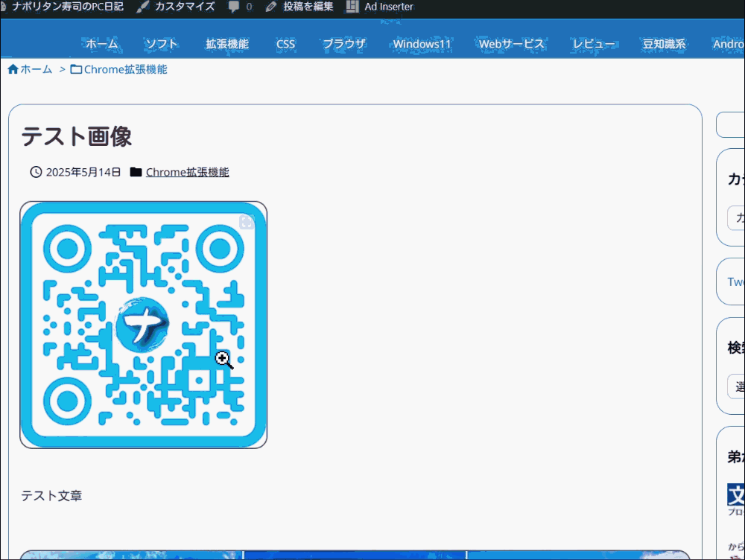The image size is (745, 560).
Task: Click Chrome拡張機能 breadcrumb link
Action: pos(125,69)
